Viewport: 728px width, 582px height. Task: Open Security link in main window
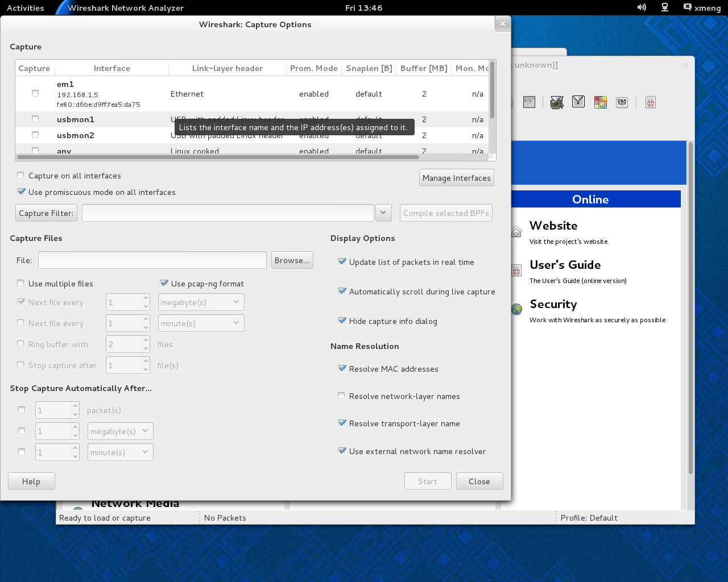pyautogui.click(x=553, y=304)
